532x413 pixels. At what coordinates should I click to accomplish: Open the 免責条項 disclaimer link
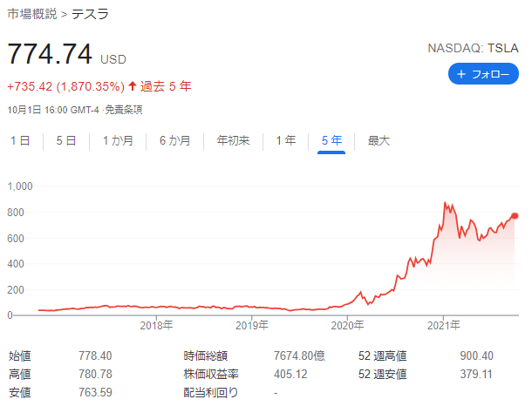[x=124, y=110]
